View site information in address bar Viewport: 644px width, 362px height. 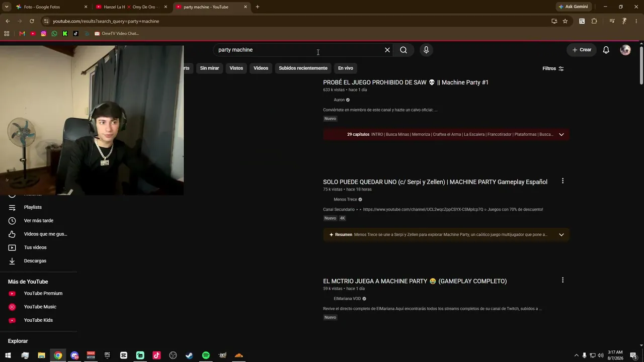click(46, 21)
